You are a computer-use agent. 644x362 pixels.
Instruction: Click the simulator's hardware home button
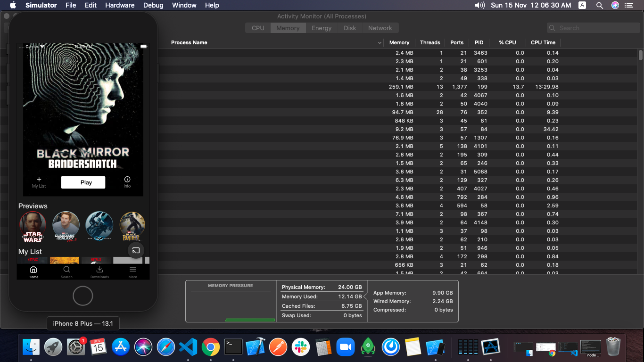(83, 296)
